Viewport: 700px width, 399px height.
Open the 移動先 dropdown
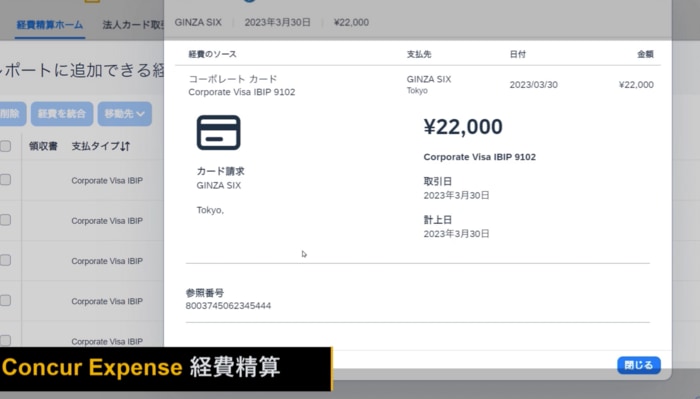click(125, 114)
